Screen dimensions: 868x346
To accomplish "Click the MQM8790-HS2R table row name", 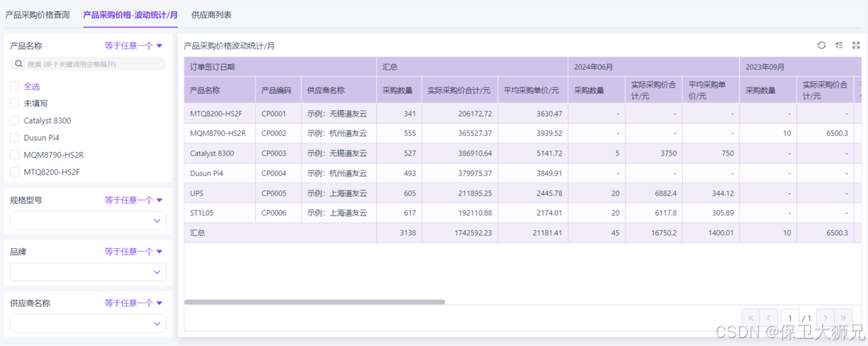I will pos(218,133).
